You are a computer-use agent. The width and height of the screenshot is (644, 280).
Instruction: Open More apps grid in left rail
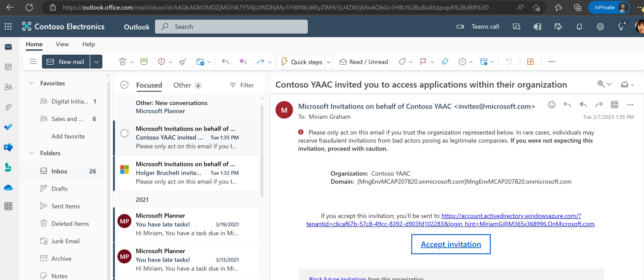(8, 206)
